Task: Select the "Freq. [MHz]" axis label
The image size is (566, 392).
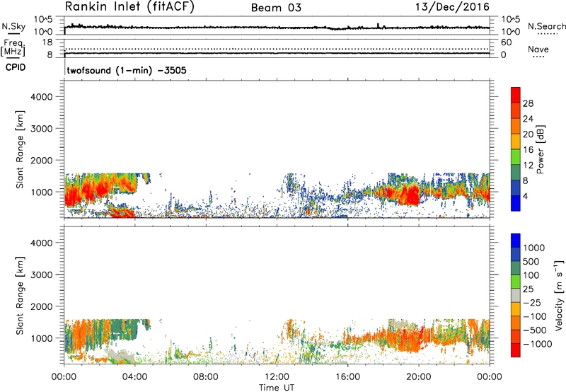Action: click(x=13, y=47)
